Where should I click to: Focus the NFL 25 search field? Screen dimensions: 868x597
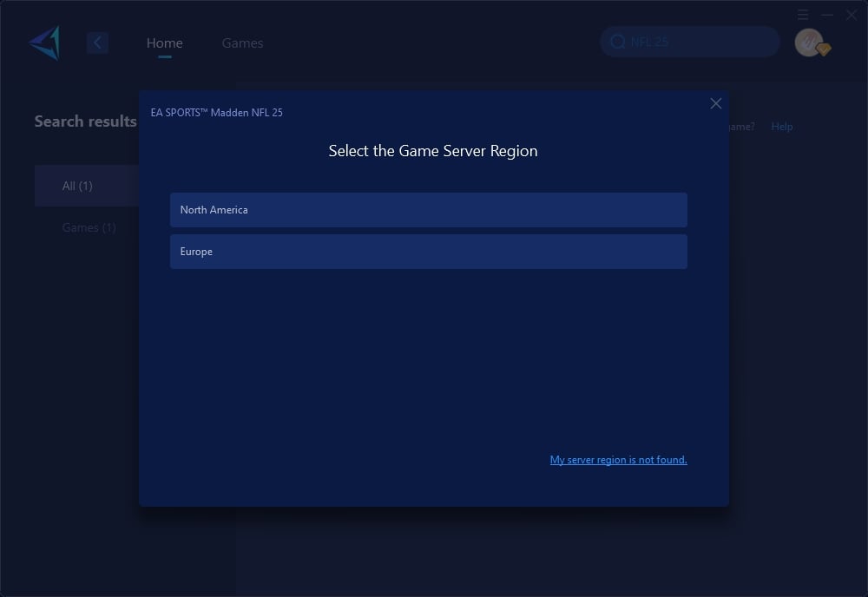[x=690, y=42]
